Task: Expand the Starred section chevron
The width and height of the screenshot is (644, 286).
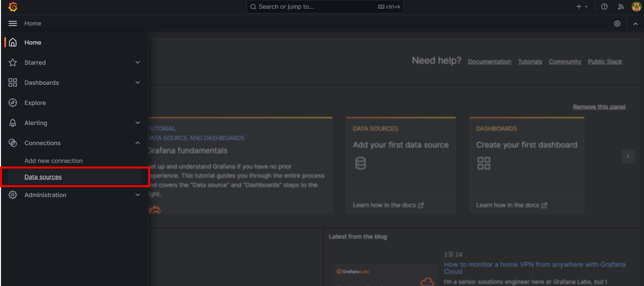Action: (x=138, y=63)
